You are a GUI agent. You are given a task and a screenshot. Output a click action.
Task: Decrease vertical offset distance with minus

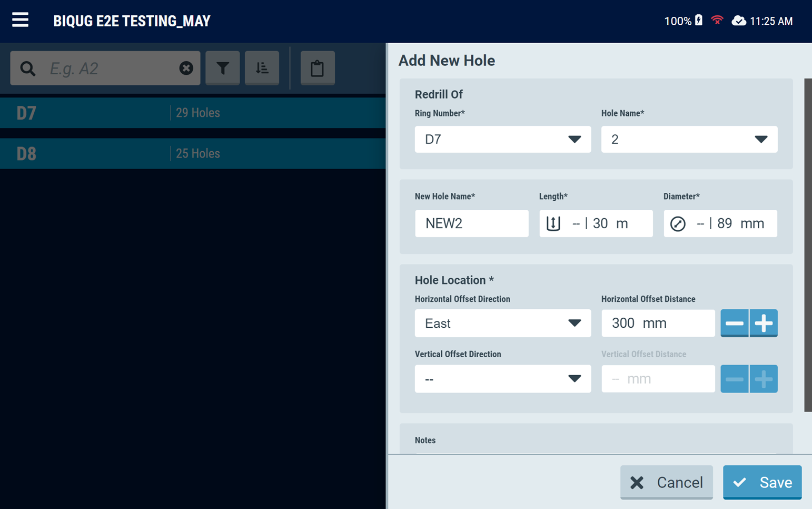[735, 379]
